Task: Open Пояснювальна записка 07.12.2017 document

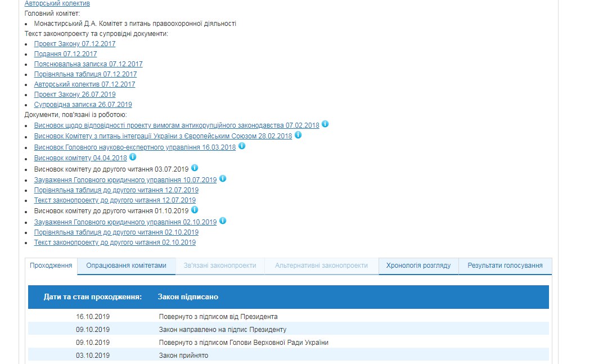Action: pyautogui.click(x=88, y=65)
